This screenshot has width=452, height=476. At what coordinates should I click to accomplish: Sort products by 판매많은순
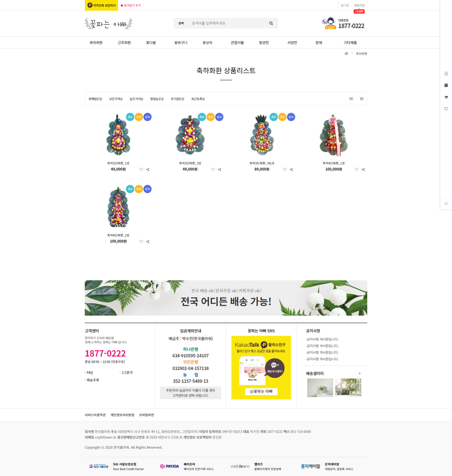point(95,99)
